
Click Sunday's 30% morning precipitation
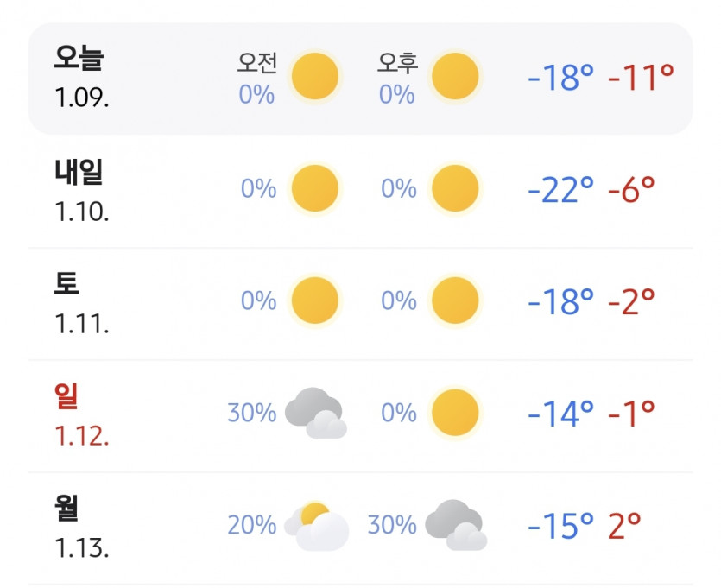coord(252,413)
